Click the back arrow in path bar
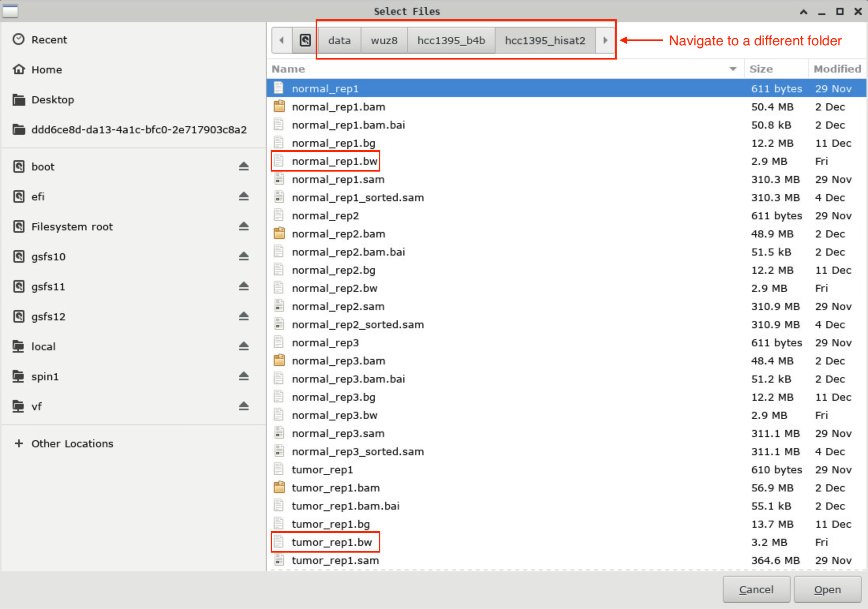This screenshot has height=609, width=868. [x=282, y=40]
